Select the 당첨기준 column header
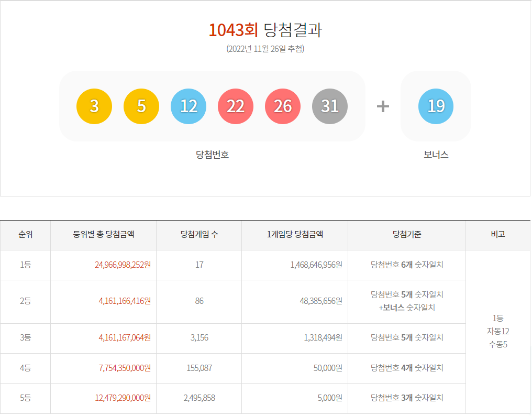 point(407,235)
